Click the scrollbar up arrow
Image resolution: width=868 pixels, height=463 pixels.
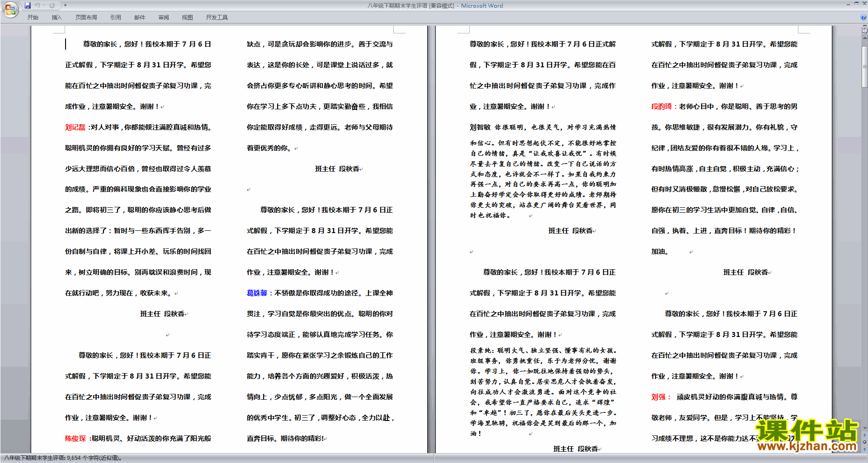(865, 37)
